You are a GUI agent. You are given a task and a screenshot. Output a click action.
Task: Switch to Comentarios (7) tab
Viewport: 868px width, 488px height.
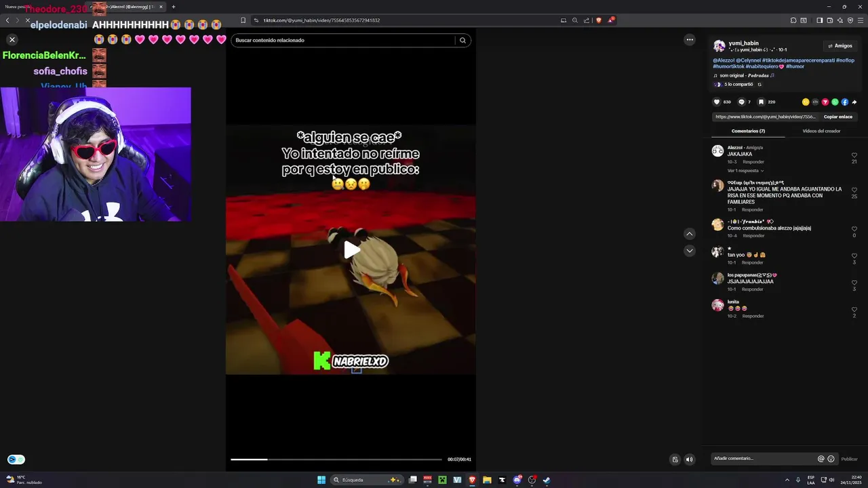(x=748, y=131)
